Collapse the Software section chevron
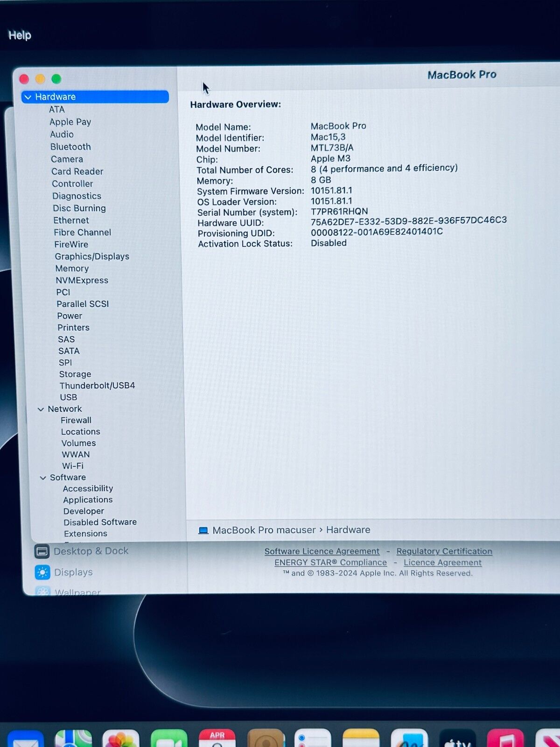560x747 pixels. [43, 478]
